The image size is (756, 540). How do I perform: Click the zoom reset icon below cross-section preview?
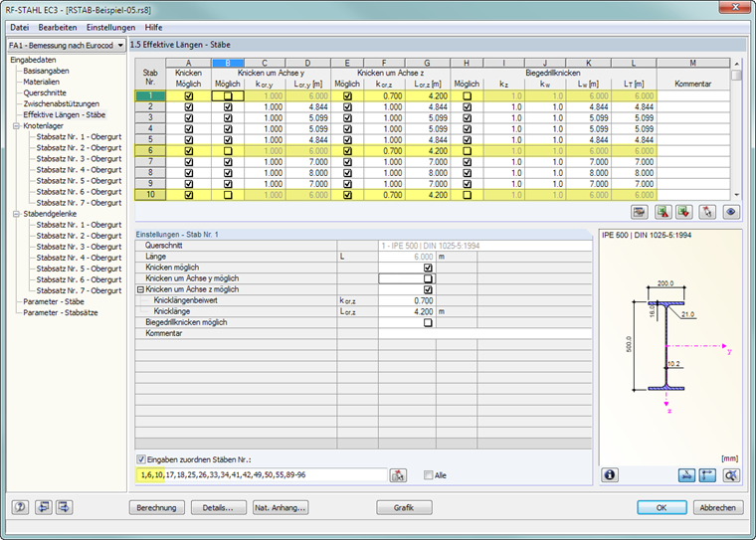coord(731,475)
